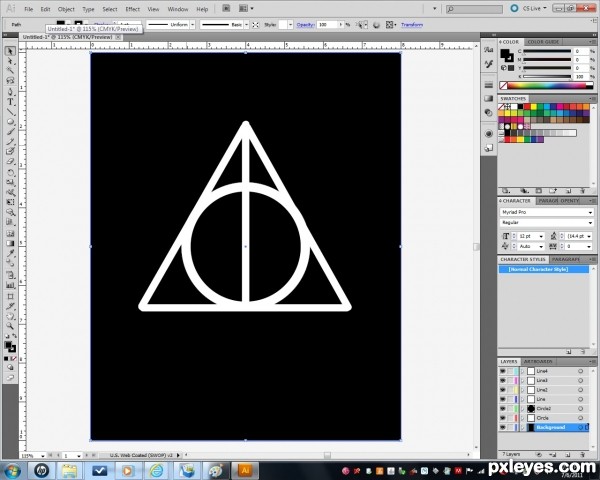Toggle visibility of the Circle layer
The width and height of the screenshot is (600, 480).
[502, 418]
